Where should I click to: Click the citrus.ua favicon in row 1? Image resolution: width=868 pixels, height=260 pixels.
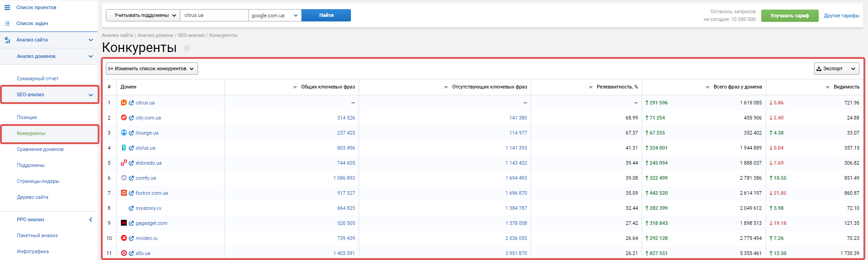click(124, 103)
